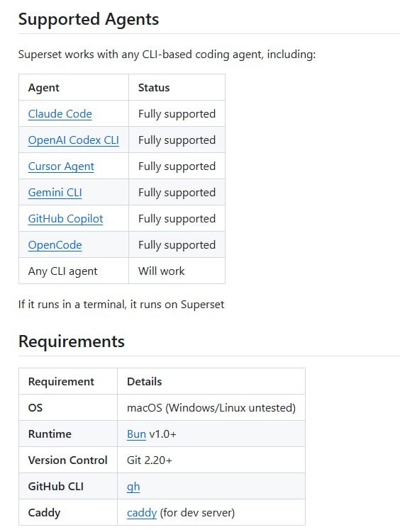Follow the Cursor Agent link
Image resolution: width=400 pixels, height=532 pixels.
61,166
